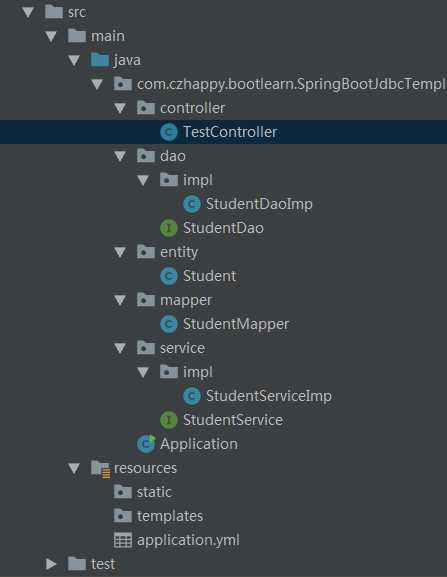Viewport: 447px width, 577px height.
Task: Select the Student entity class
Action: (x=209, y=276)
